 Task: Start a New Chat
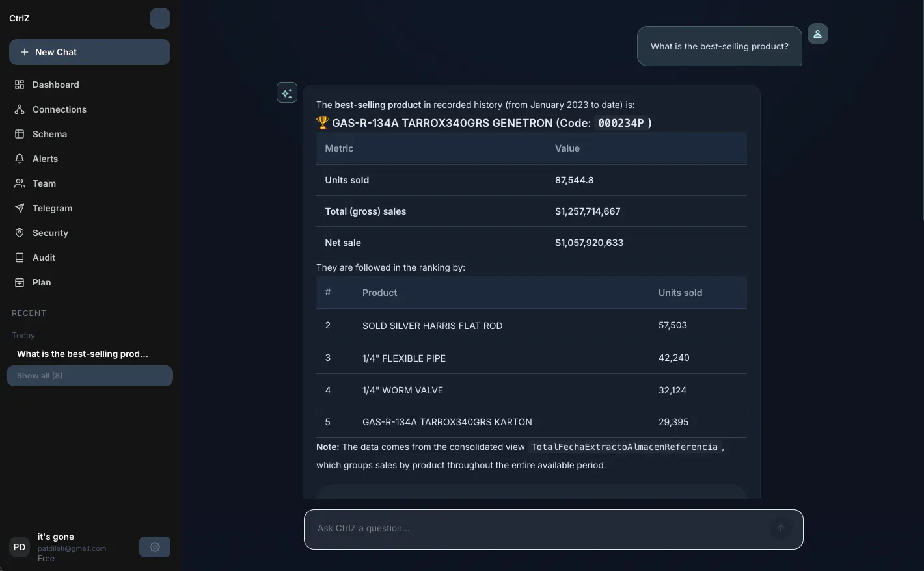point(90,52)
